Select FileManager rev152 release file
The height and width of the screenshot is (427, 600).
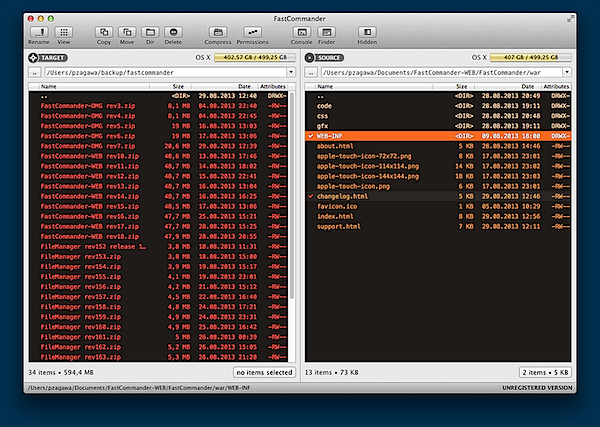click(158, 246)
